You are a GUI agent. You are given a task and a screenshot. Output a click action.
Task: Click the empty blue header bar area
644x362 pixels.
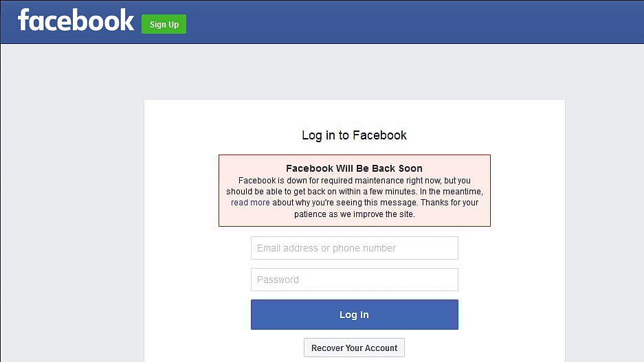pyautogui.click(x=411, y=22)
